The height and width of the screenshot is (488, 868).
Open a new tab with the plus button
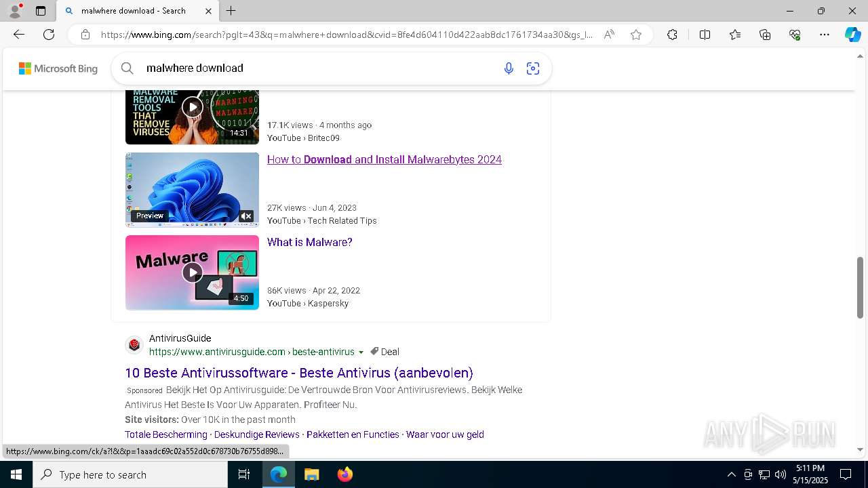pyautogui.click(x=231, y=11)
